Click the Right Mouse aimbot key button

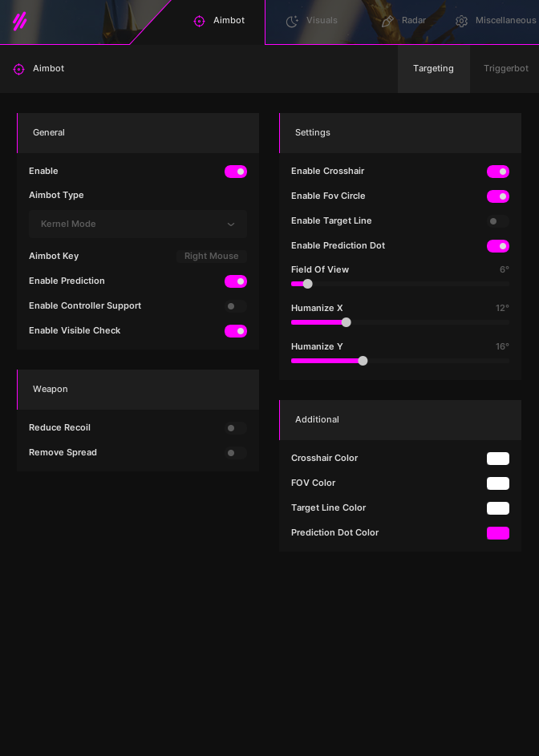212,256
